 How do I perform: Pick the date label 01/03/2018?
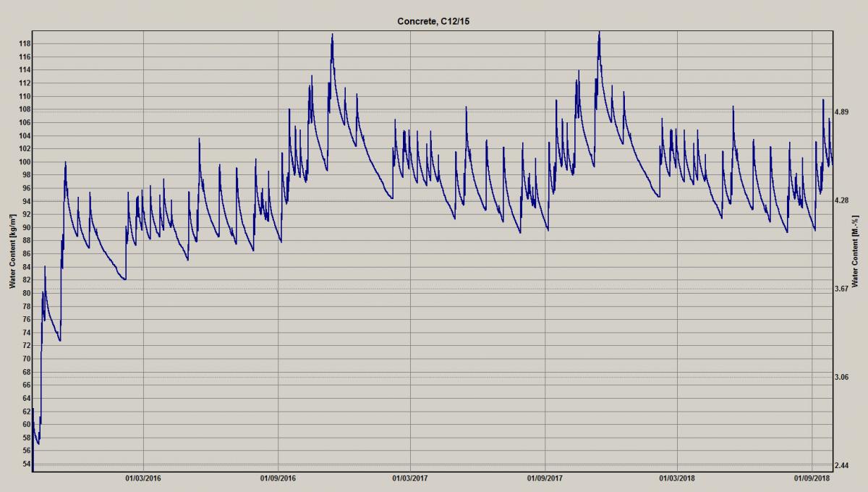pyautogui.click(x=677, y=478)
